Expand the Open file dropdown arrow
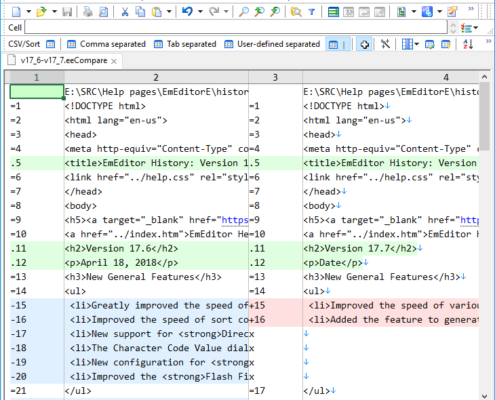The height and width of the screenshot is (400, 495). (x=54, y=12)
